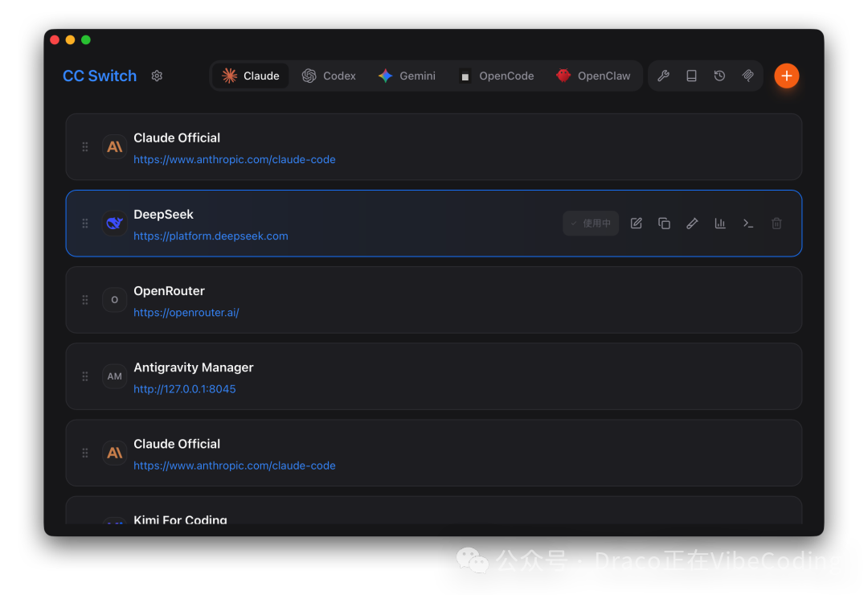Open the http://127.0.0.1:8045 link
This screenshot has width=868, height=595.
[184, 389]
